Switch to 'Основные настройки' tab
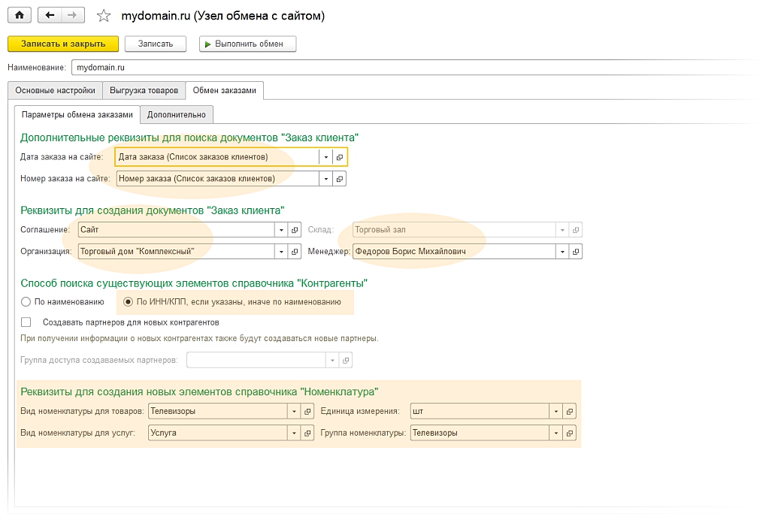 [x=55, y=90]
